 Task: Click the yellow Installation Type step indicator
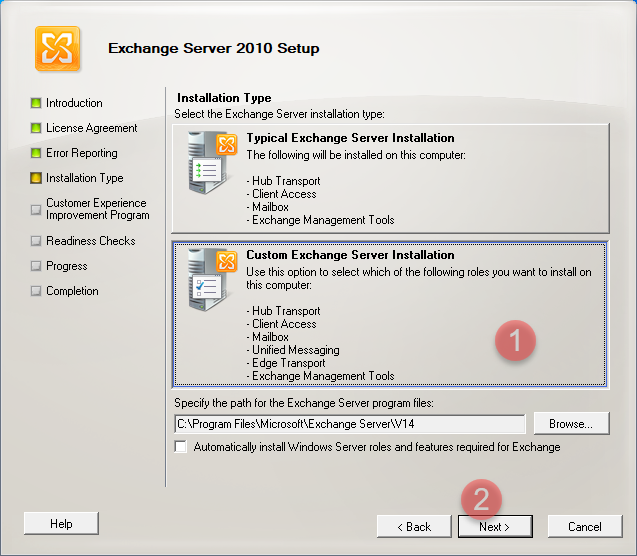[x=36, y=178]
